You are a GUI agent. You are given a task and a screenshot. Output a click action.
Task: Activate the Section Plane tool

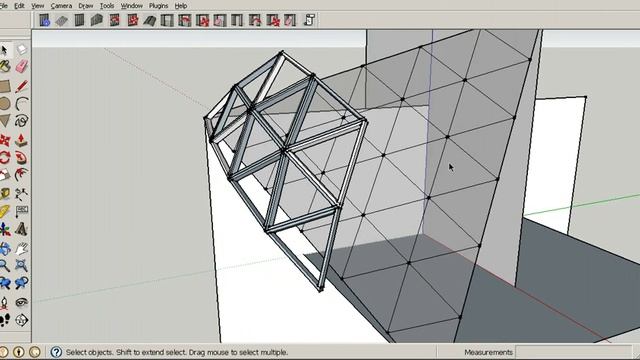pos(21,320)
